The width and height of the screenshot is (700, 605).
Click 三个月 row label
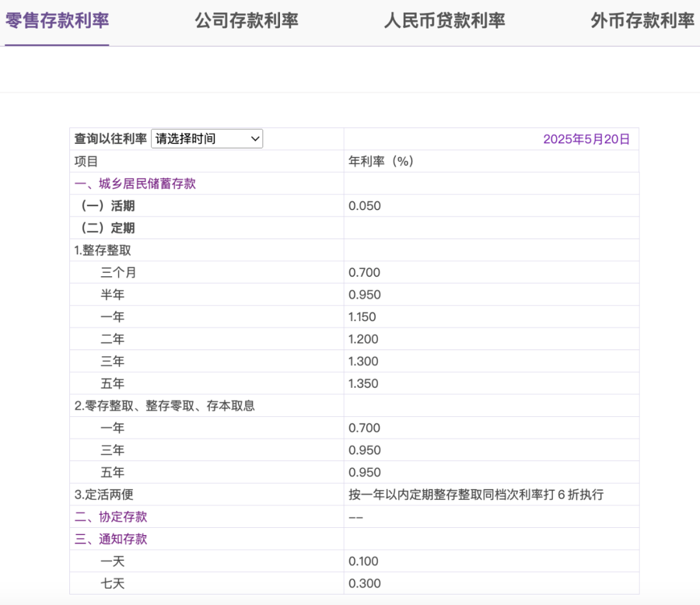pos(119,272)
